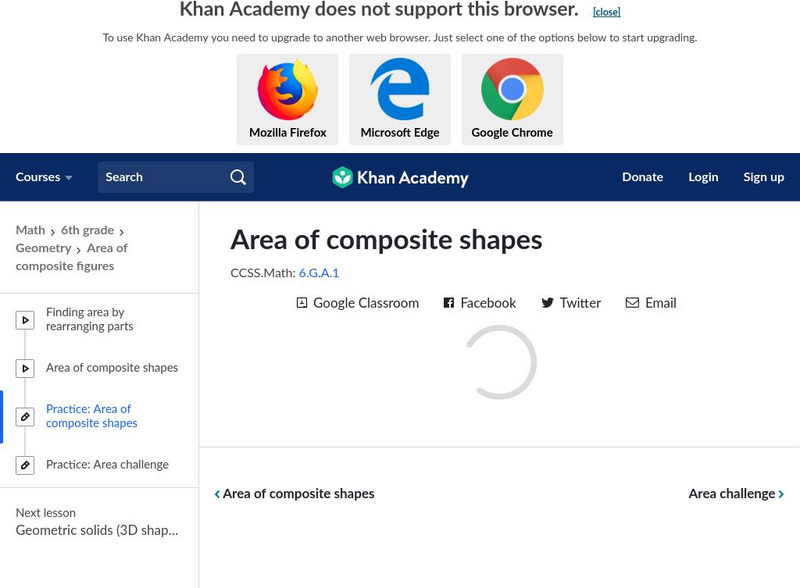Viewport: 800px width, 588px height.
Task: Click the Sign up link
Action: click(763, 177)
